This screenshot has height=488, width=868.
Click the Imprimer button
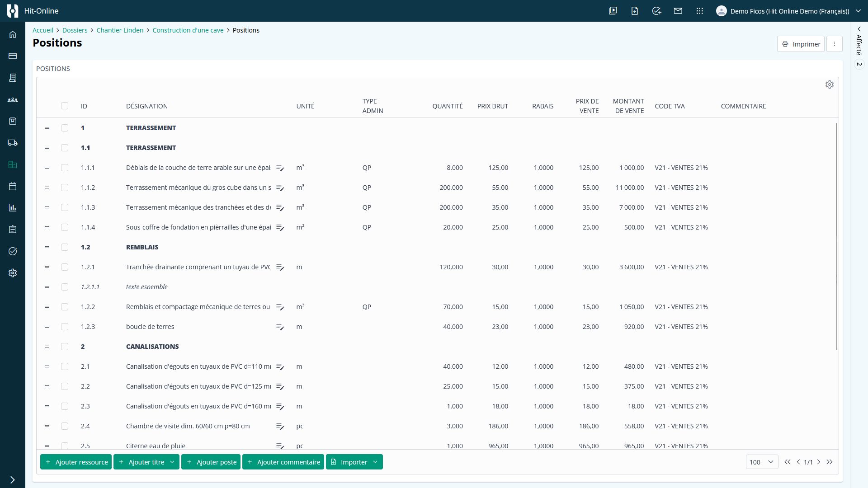point(801,44)
